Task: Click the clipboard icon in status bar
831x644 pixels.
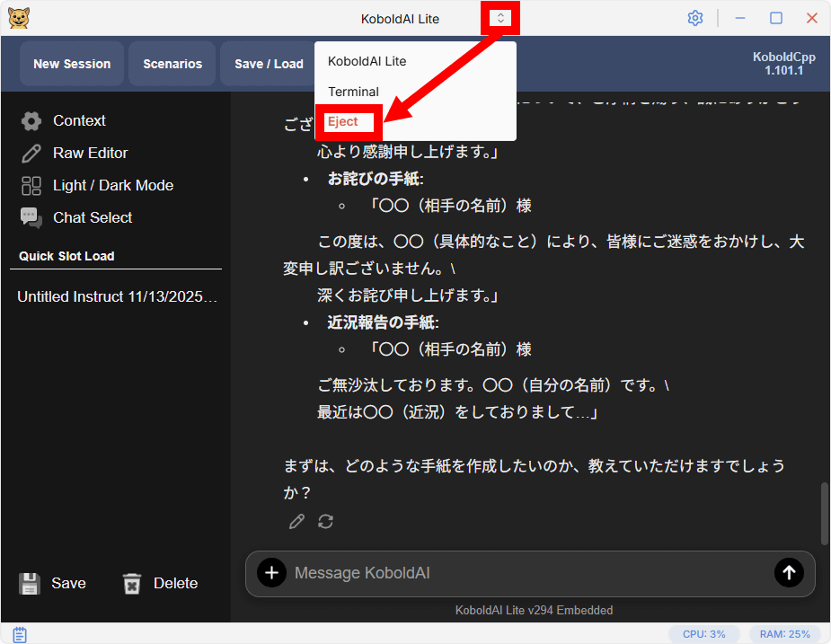Action: click(19, 634)
